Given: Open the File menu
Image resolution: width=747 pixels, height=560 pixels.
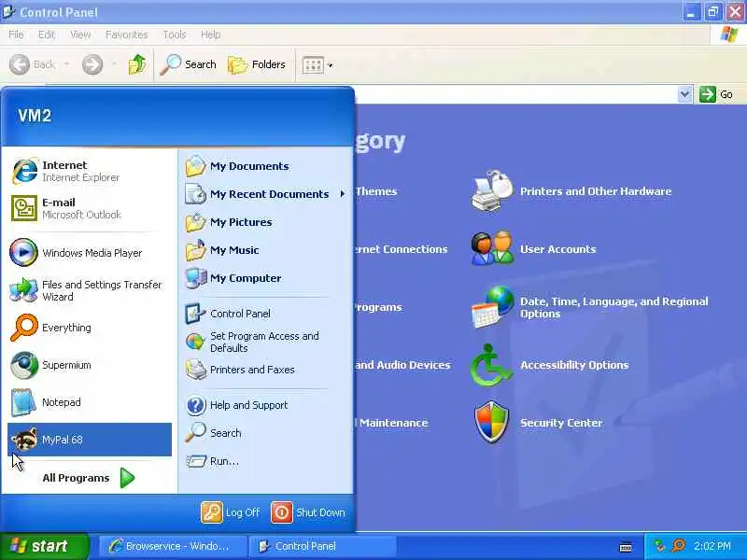Looking at the screenshot, I should [x=16, y=35].
